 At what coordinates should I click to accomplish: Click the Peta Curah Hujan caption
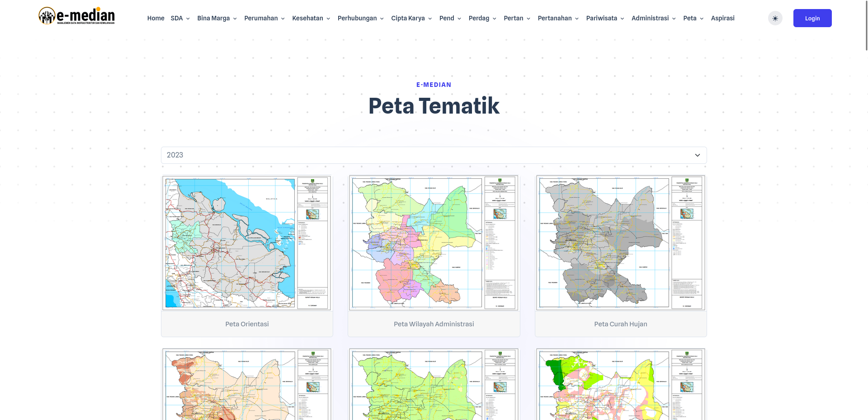pos(620,324)
